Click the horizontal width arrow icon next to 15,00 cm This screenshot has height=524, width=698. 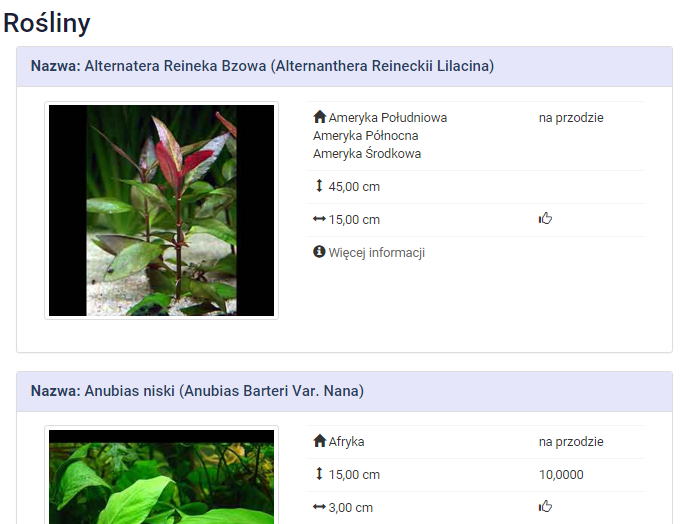pos(319,219)
